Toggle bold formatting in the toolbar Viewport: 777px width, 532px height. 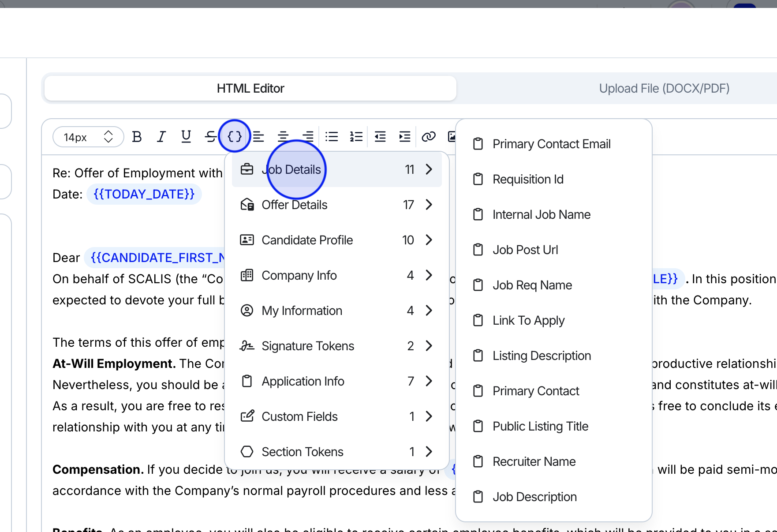[x=137, y=137]
